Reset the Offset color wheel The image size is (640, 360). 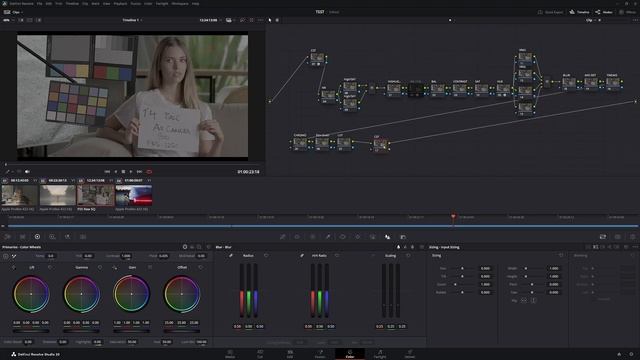click(200, 267)
